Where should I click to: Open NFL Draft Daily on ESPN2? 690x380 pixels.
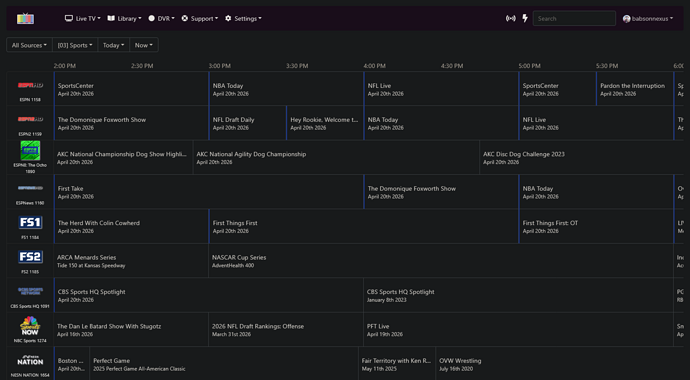tap(247, 123)
